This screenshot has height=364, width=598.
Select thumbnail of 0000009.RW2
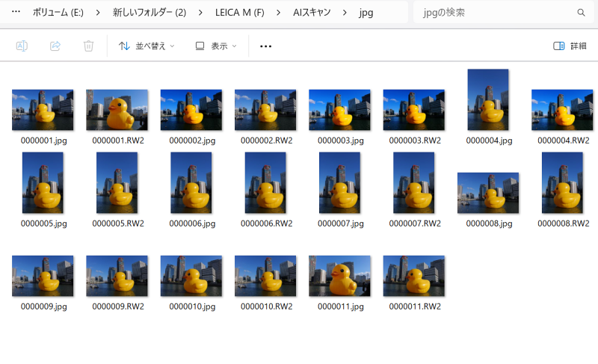(117, 276)
